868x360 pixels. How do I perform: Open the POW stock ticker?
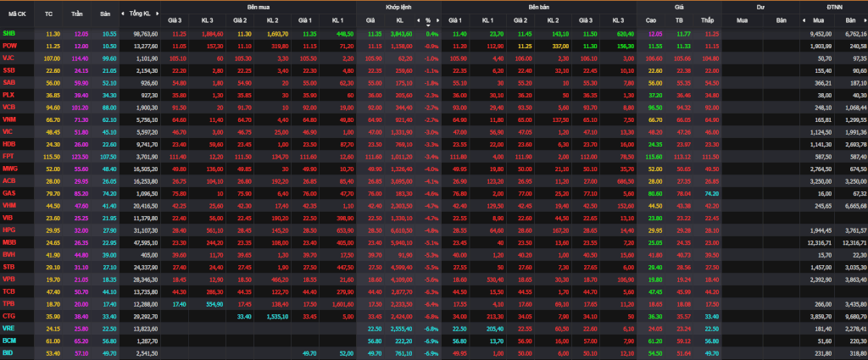coord(8,46)
